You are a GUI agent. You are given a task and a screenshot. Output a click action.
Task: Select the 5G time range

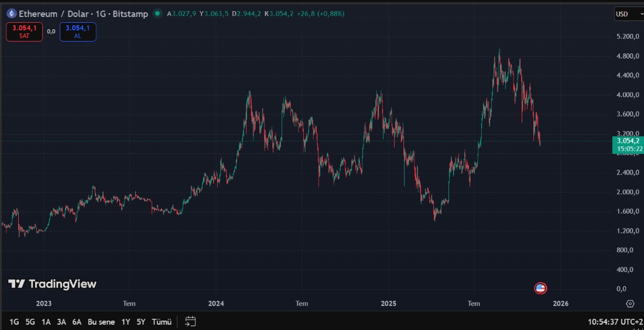tap(30, 321)
